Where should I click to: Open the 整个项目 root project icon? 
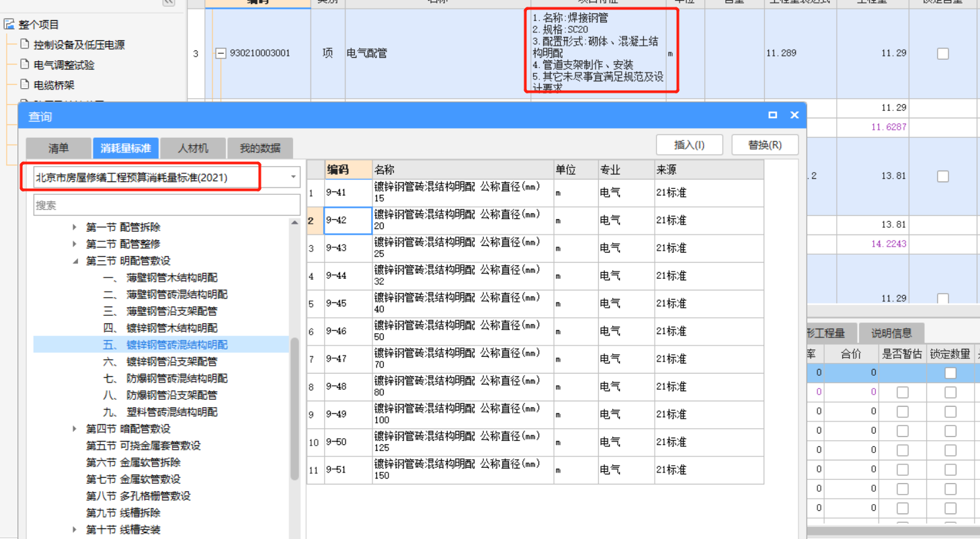(9, 25)
